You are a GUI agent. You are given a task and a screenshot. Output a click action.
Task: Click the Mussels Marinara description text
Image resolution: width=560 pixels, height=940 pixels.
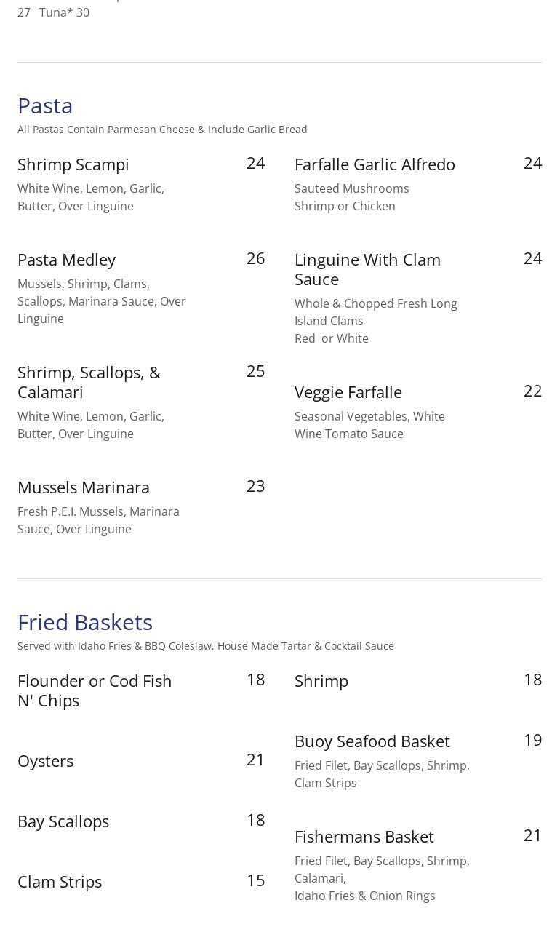(98, 520)
